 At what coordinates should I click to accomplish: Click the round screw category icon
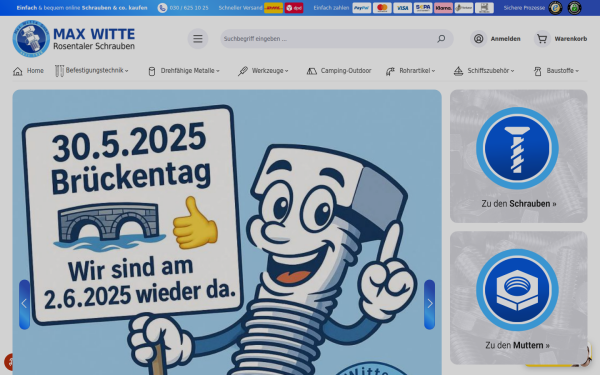(x=517, y=148)
